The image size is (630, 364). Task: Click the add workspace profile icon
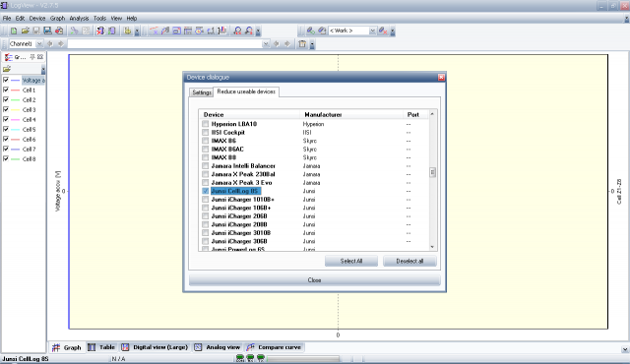click(x=311, y=30)
